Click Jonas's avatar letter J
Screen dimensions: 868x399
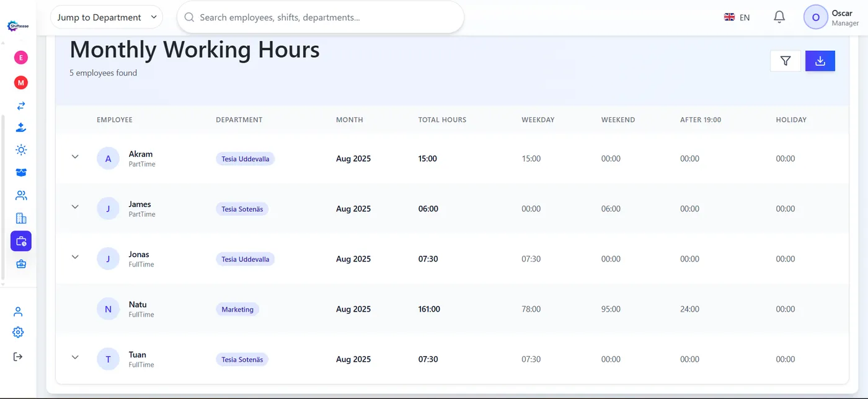(x=108, y=259)
